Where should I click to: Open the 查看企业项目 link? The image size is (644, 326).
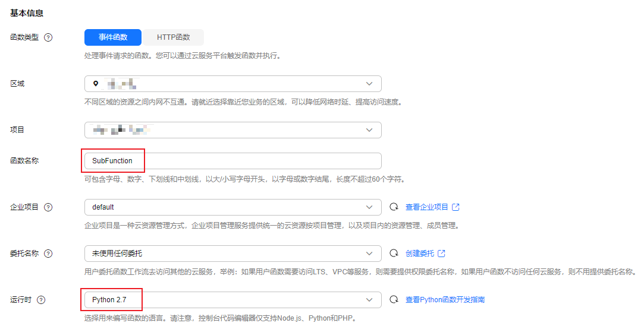pyautogui.click(x=428, y=207)
